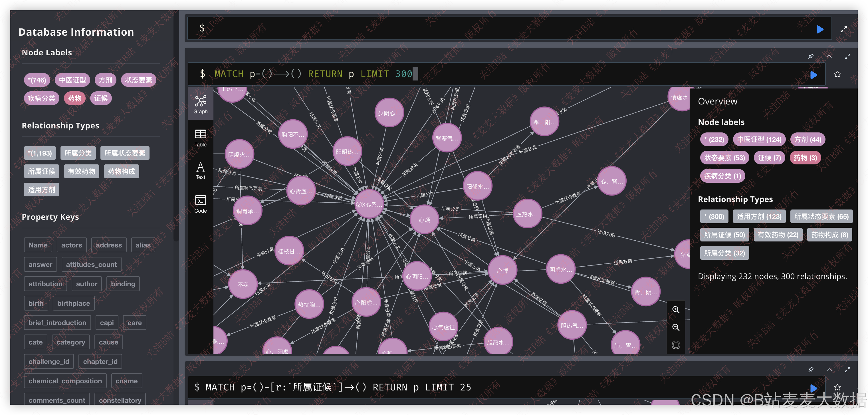This screenshot has height=415, width=868.
Task: Favorite the LIMIT 300 query with star
Action: point(837,74)
